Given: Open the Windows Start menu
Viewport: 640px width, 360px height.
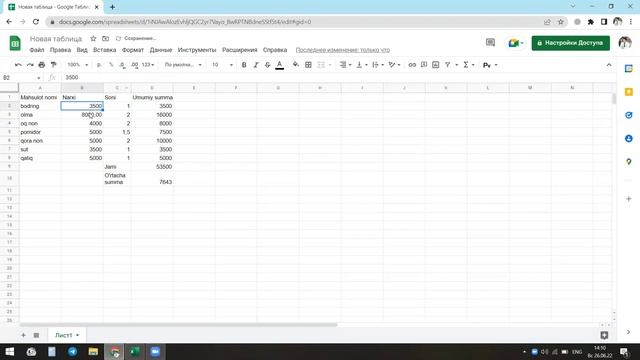Looking at the screenshot, I should 10,352.
